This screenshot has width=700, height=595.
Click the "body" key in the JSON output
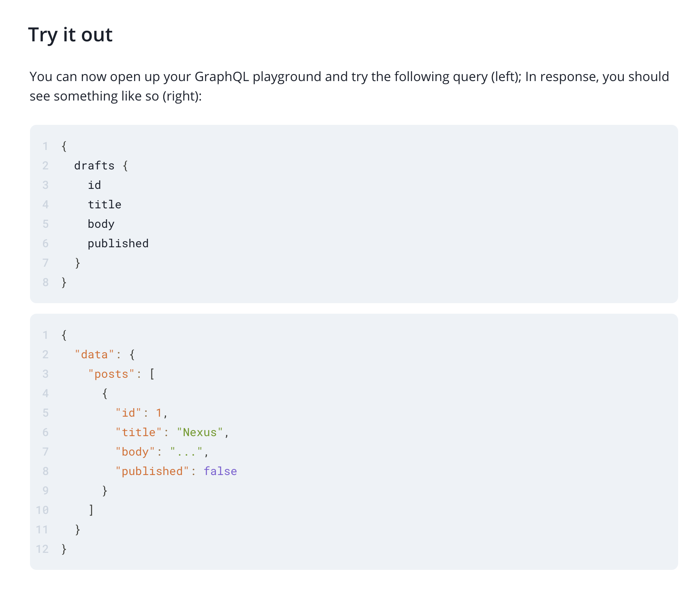click(x=135, y=452)
